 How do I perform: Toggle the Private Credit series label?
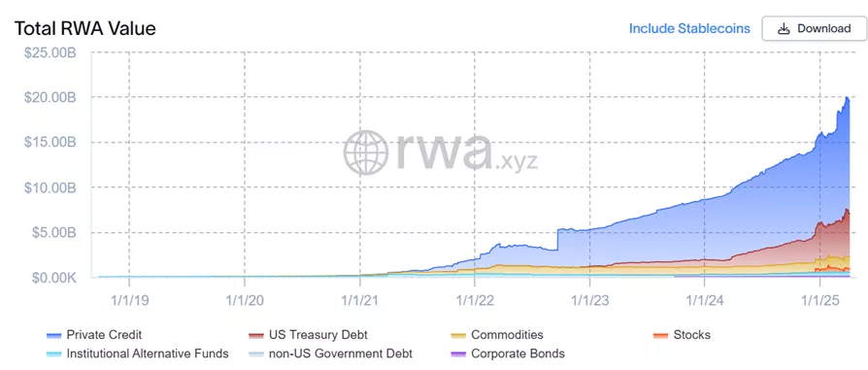point(104,334)
